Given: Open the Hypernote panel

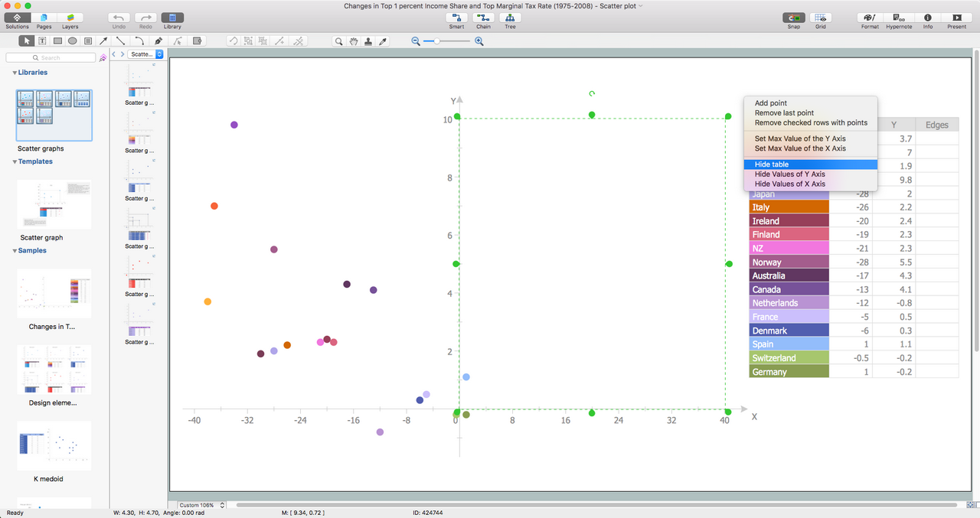Looking at the screenshot, I should coord(899,18).
